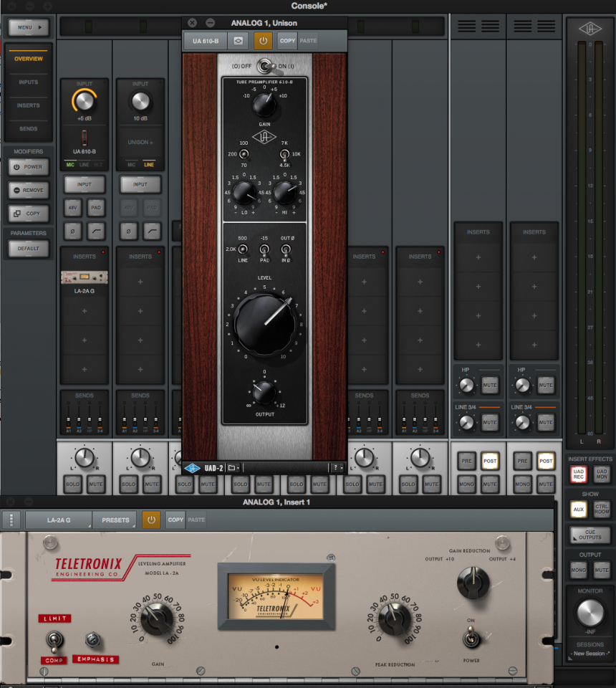Toggle the PAD button on channel one
The image size is (616, 688).
[96, 208]
